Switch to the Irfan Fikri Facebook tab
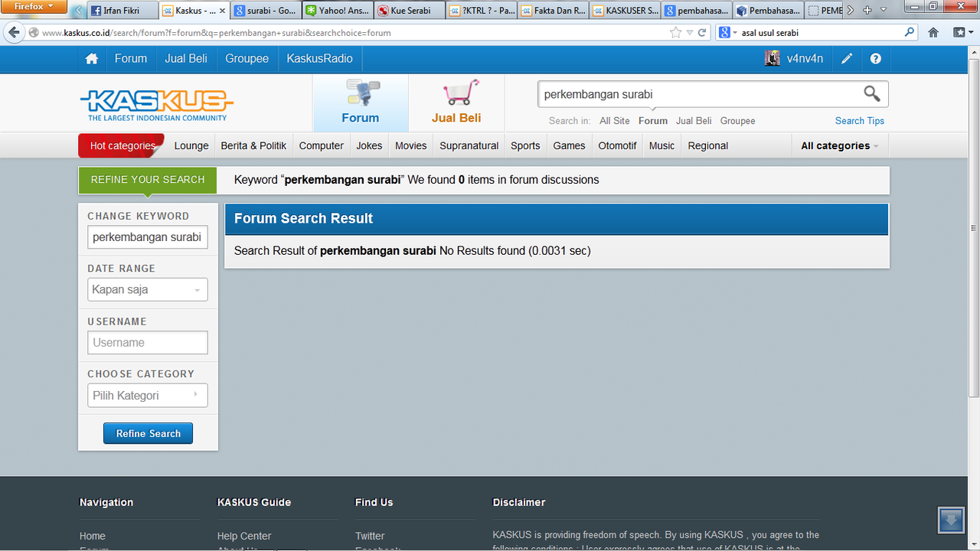Viewport: 980px width, 551px height. (121, 11)
